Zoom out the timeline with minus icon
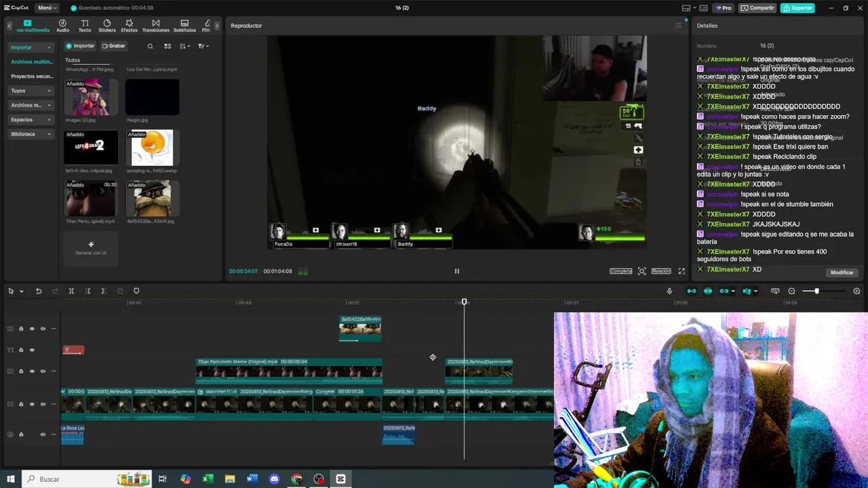The width and height of the screenshot is (868, 488). [x=791, y=291]
